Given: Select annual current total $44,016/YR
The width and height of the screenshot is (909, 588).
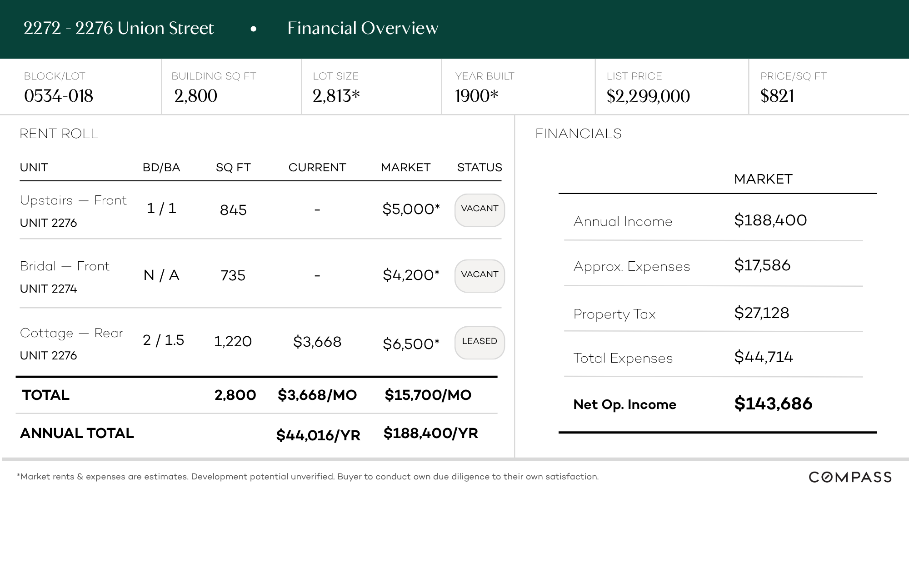Looking at the screenshot, I should click(x=318, y=435).
